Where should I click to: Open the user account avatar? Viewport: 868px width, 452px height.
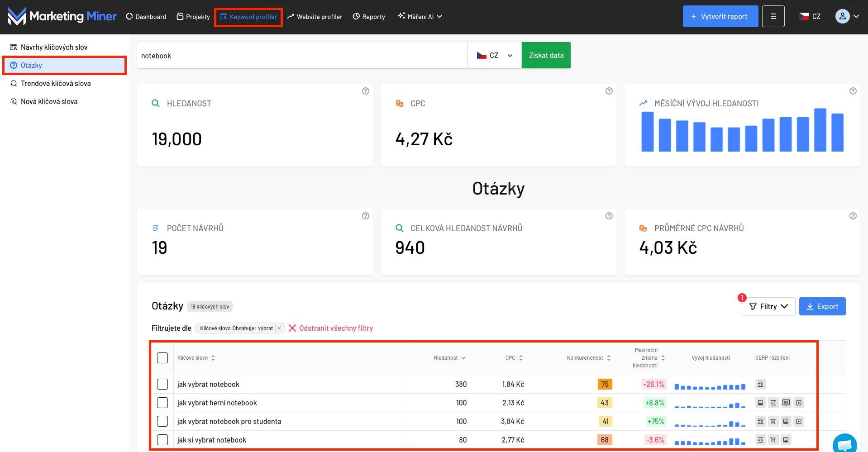pos(842,16)
